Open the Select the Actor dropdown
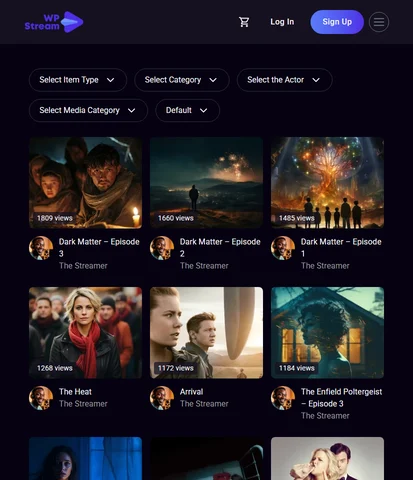Viewport: 413px width, 480px height. 284,80
